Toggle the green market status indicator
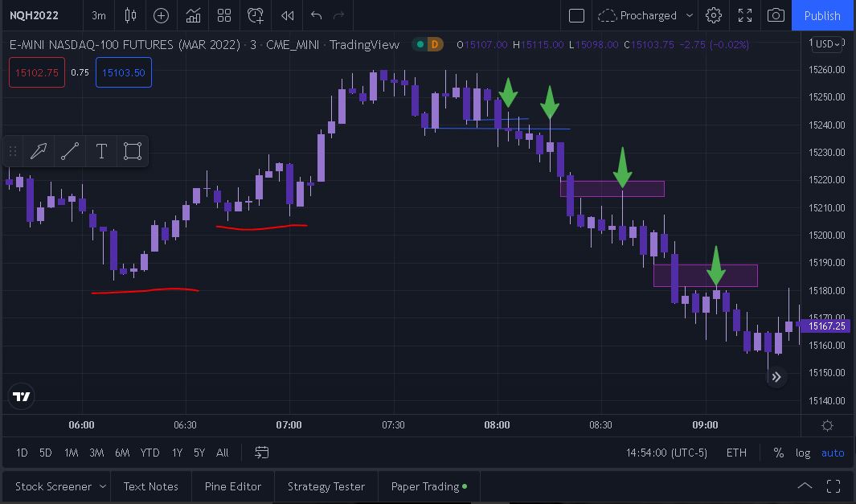856x504 pixels. click(420, 44)
